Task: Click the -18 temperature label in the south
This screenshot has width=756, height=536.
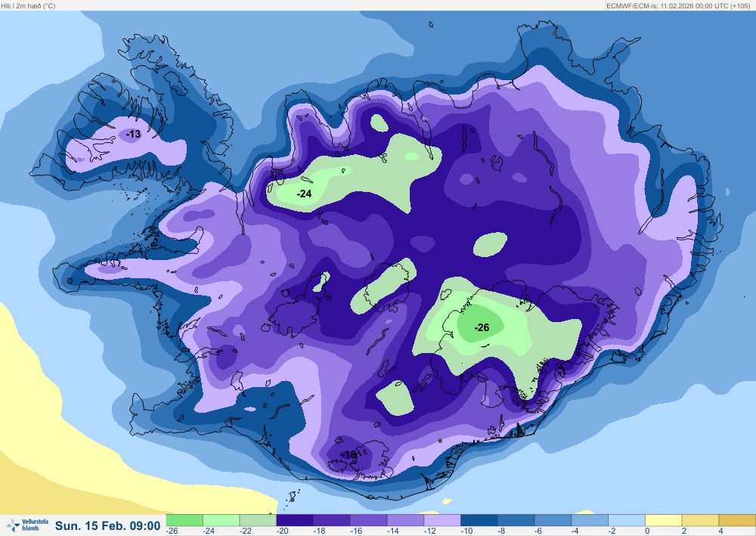Action: (349, 454)
